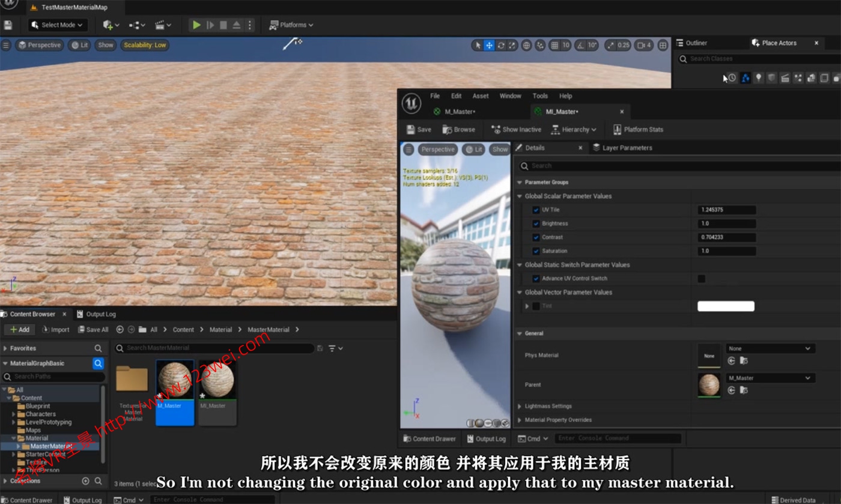Select the Rotate tool in viewport toolbar
Viewport: 841px width, 504px height.
pos(502,45)
